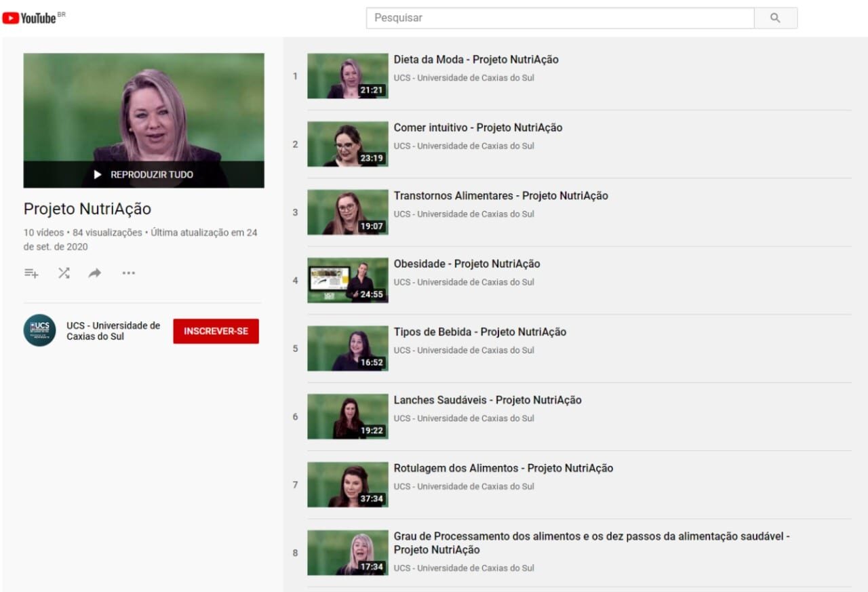Viewport: 868px width, 592px height.
Task: Visit the channel link under Comer intuitivo
Action: 464,146
